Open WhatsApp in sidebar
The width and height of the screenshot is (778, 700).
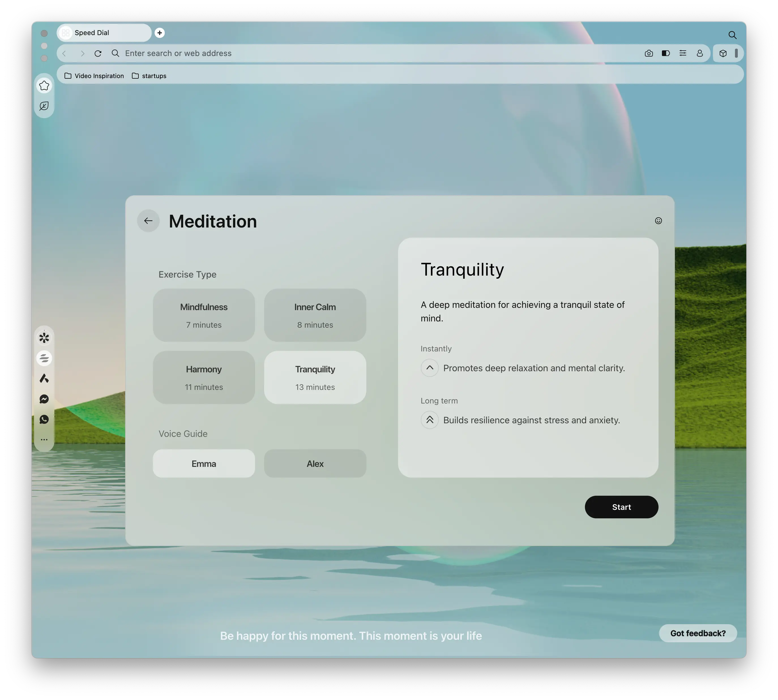pyautogui.click(x=44, y=419)
